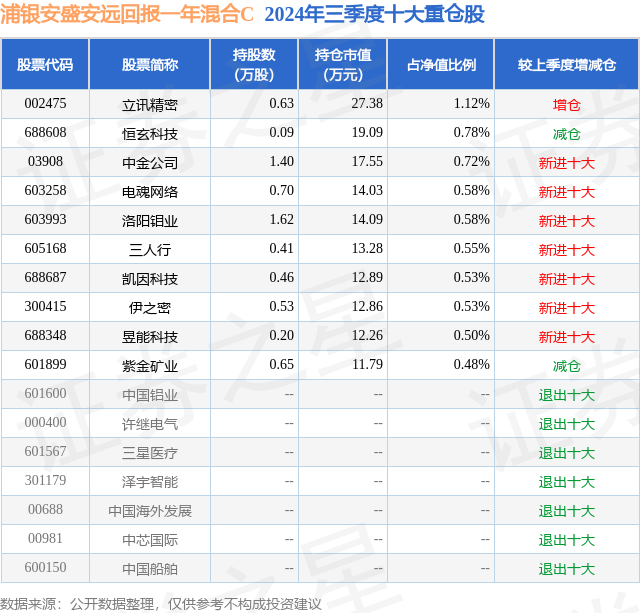640x613 pixels.
Task: Click holding value 14.03 for 电魂网络
Action: coord(367,191)
